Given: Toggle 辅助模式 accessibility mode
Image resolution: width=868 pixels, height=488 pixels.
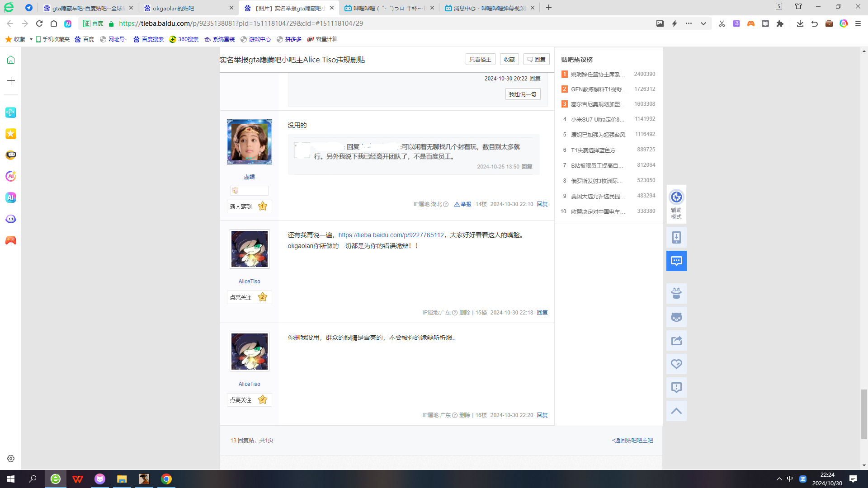Looking at the screenshot, I should click(676, 204).
